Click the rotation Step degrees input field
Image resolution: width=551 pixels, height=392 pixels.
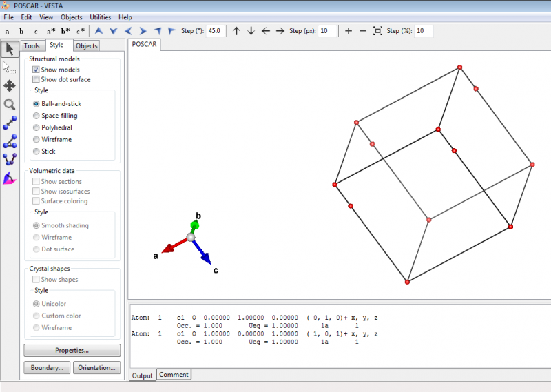pyautogui.click(x=214, y=31)
